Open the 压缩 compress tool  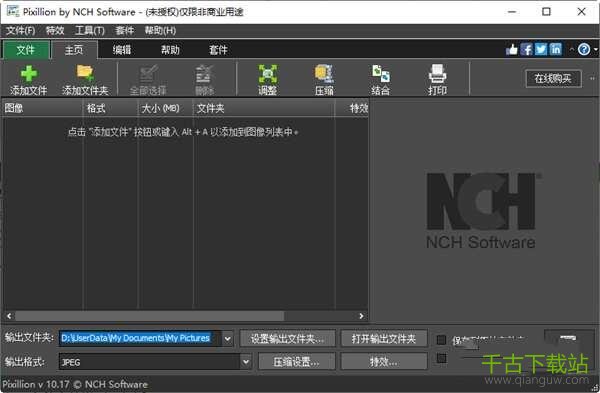[x=324, y=73]
